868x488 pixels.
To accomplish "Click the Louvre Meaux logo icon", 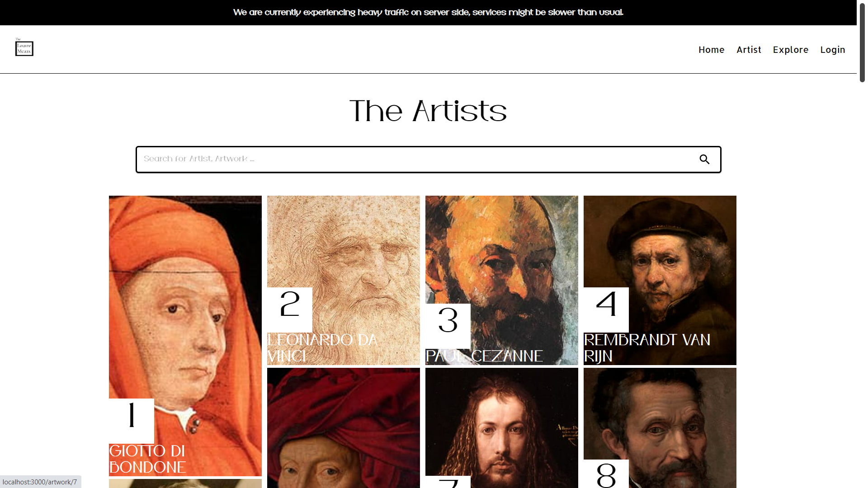I will pos(24,47).
